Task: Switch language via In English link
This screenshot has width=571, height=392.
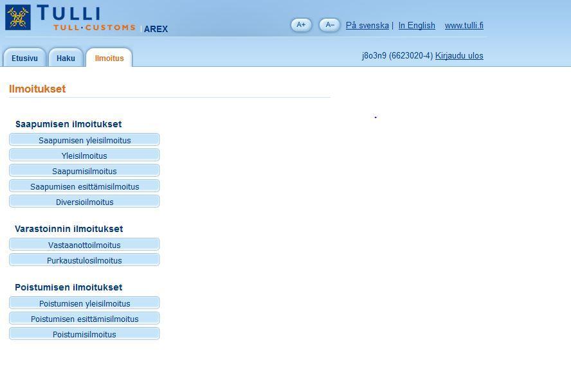Action: 417,26
